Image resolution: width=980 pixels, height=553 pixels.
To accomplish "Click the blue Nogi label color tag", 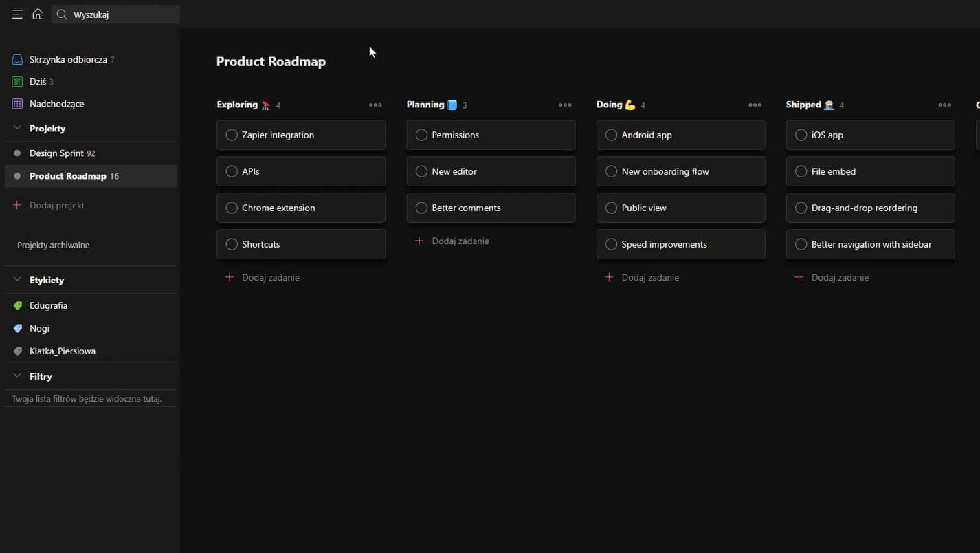I will 18,329.
